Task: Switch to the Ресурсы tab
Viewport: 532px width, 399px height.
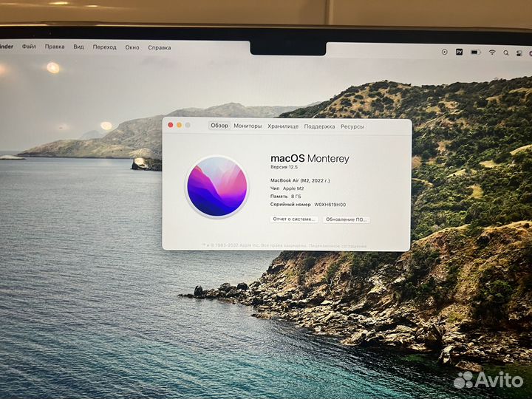Action: click(x=352, y=126)
